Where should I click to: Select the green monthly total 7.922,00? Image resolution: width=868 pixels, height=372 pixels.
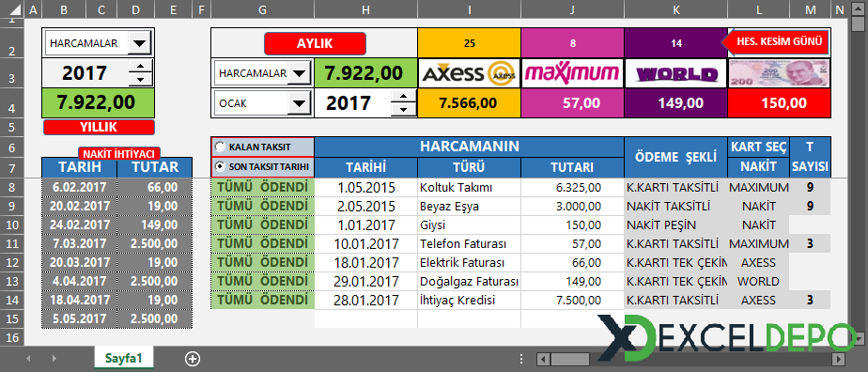tap(366, 73)
